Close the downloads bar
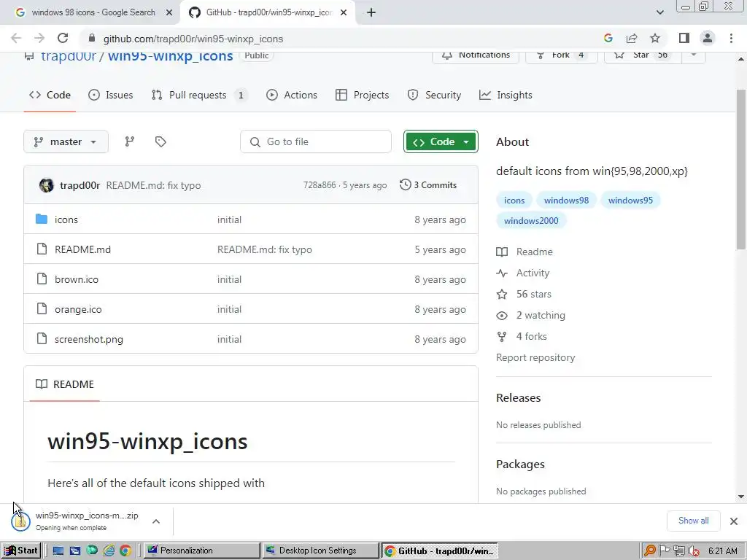747x560 pixels. tap(734, 521)
